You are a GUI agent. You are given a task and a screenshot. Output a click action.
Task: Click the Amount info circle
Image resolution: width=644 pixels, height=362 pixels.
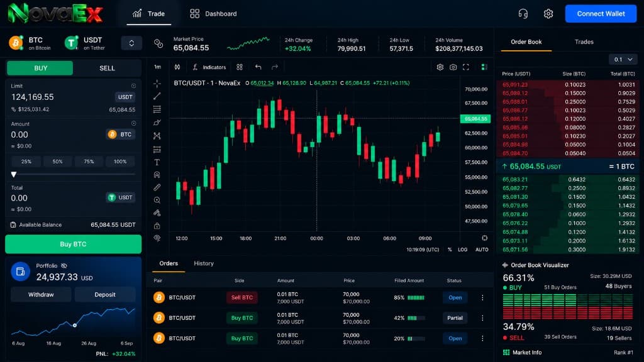coord(133,123)
